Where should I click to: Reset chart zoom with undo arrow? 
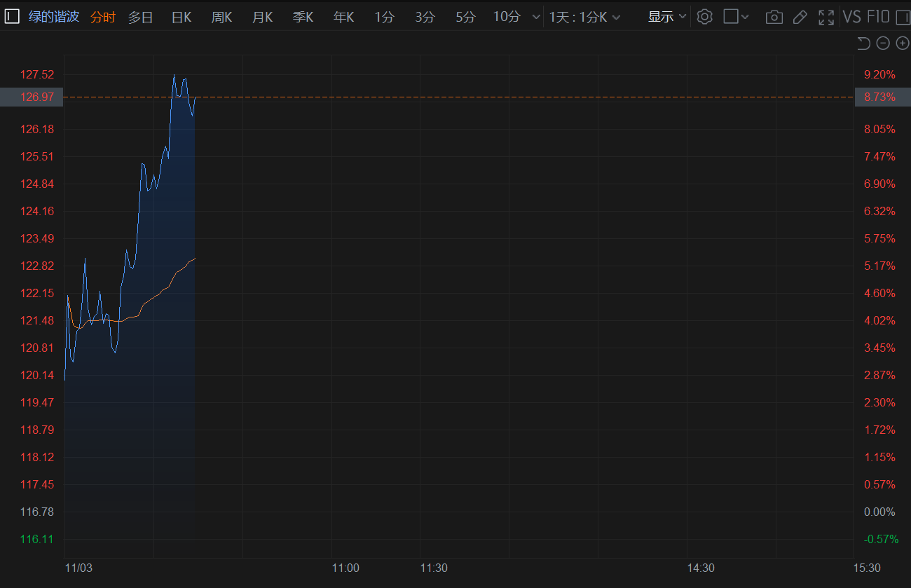tap(863, 43)
